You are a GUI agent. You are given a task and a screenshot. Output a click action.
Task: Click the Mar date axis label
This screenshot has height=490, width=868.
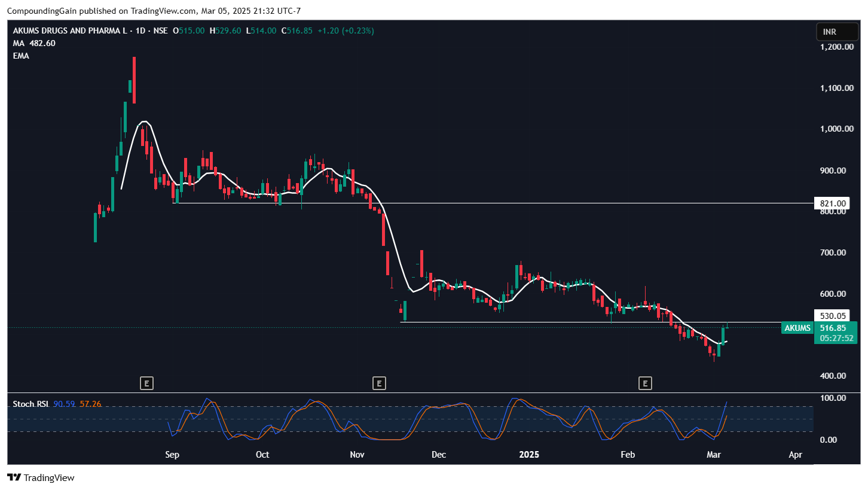(x=714, y=455)
